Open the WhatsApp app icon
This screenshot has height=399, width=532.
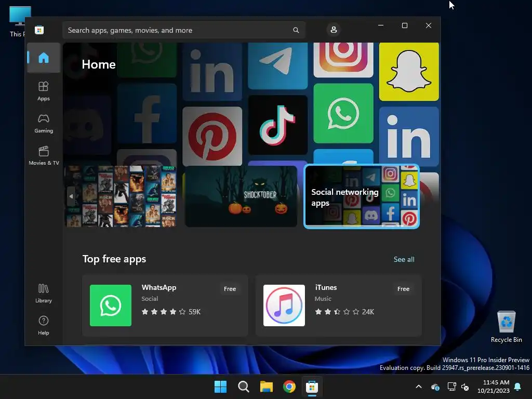111,305
